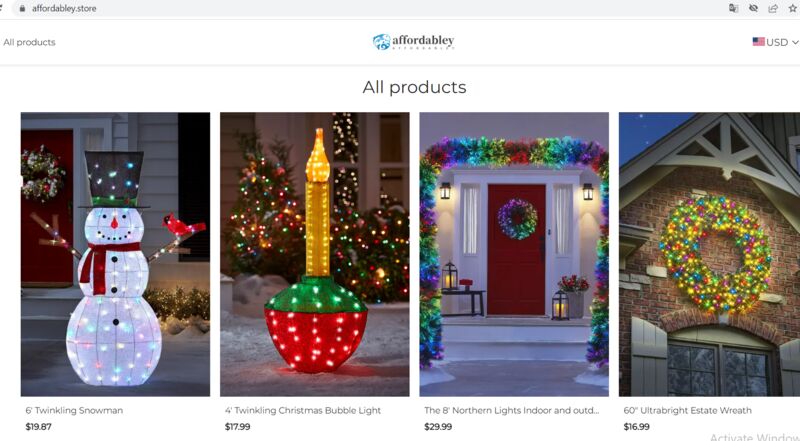Open the Ultrabright Estate Wreath product image
Screen dimensions: 800x441
click(709, 254)
